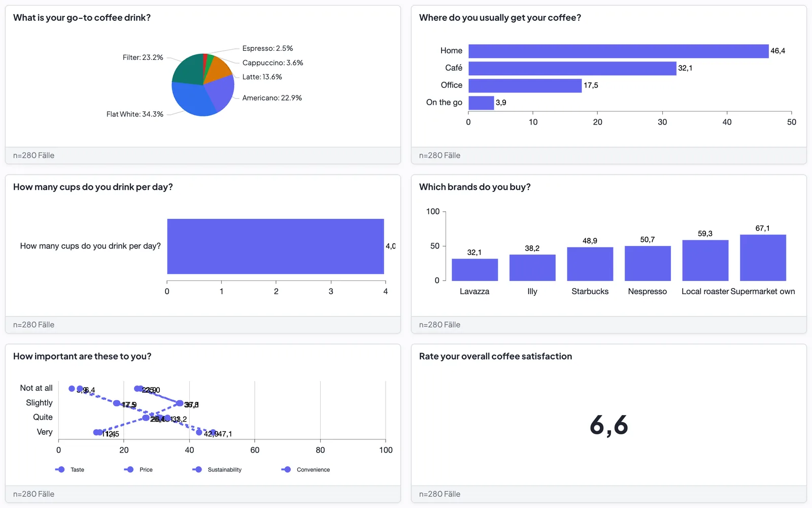This screenshot has height=508, width=812.
Task: Toggle the Convenience series in the legend
Action: (306, 469)
